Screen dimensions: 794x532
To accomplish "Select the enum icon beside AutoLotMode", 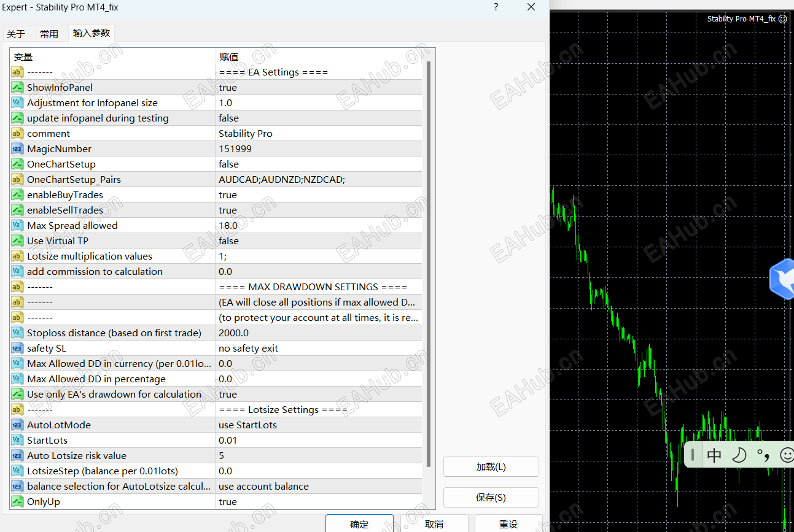I will coord(17,425).
